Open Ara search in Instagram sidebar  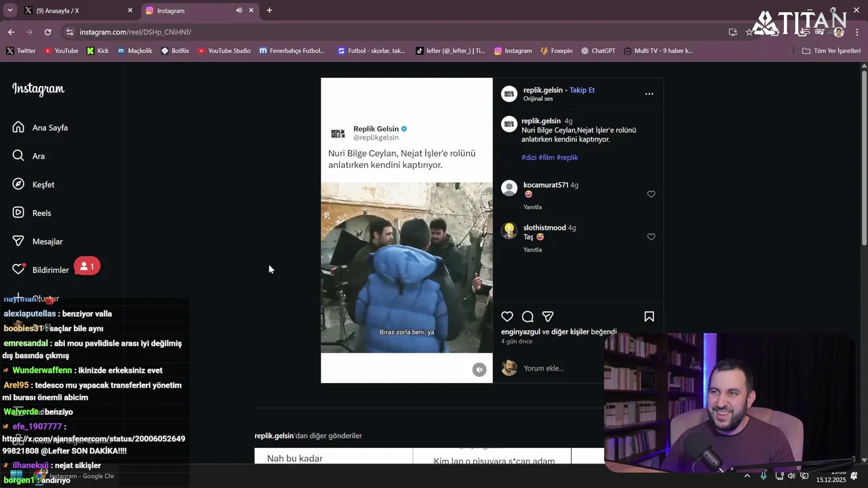pos(29,156)
